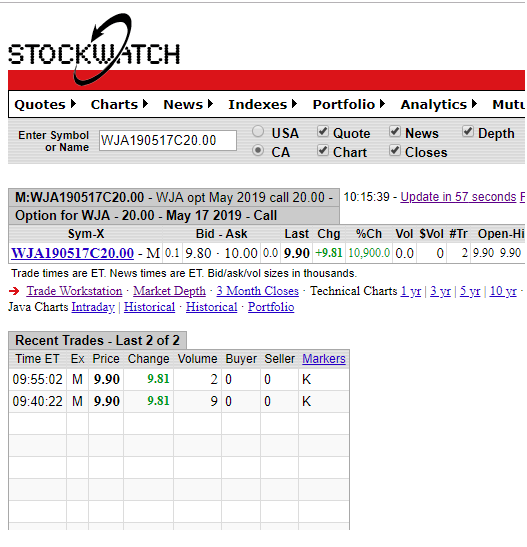The height and width of the screenshot is (547, 527).
Task: Click marker K in 09:55:02 row
Action: pos(307,380)
